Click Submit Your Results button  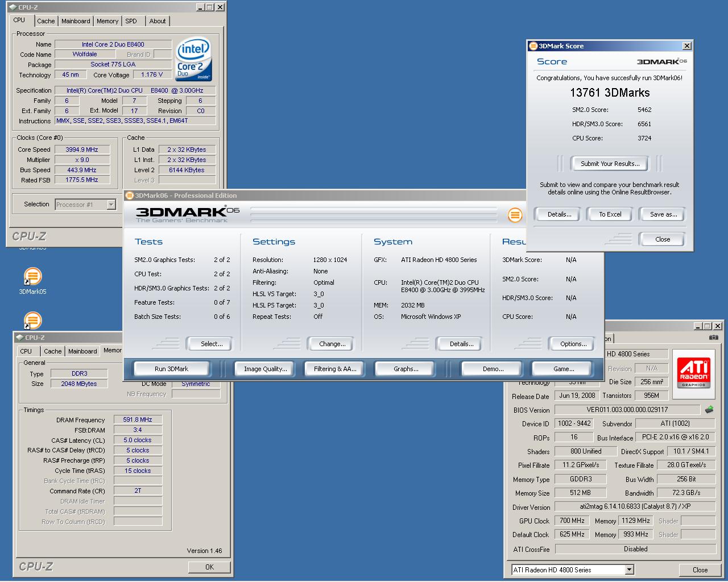pyautogui.click(x=610, y=164)
